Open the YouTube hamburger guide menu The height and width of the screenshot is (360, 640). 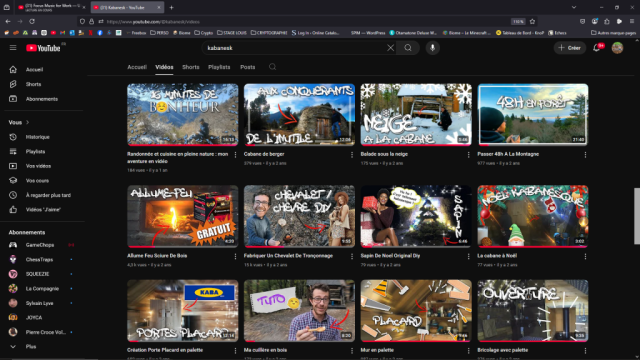13,48
